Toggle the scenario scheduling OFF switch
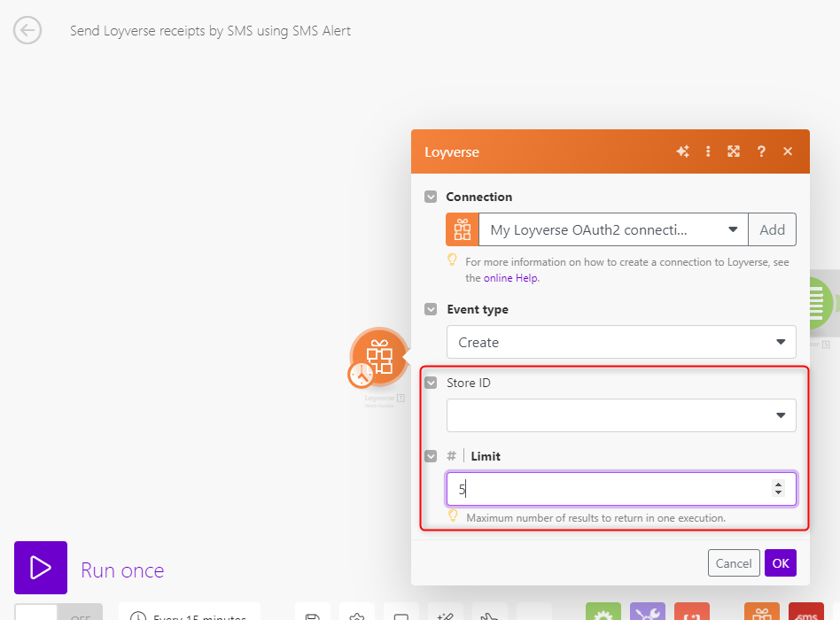This screenshot has height=620, width=840. pos(58,613)
